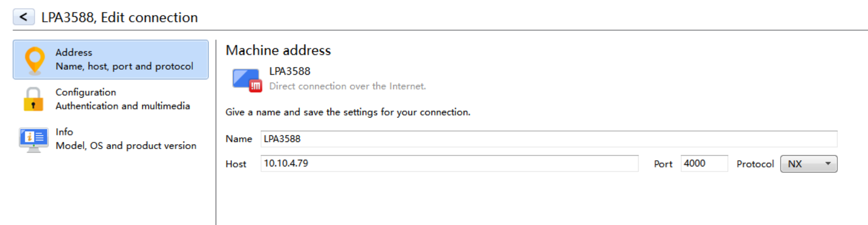Click the monitor Info icon

(34, 139)
